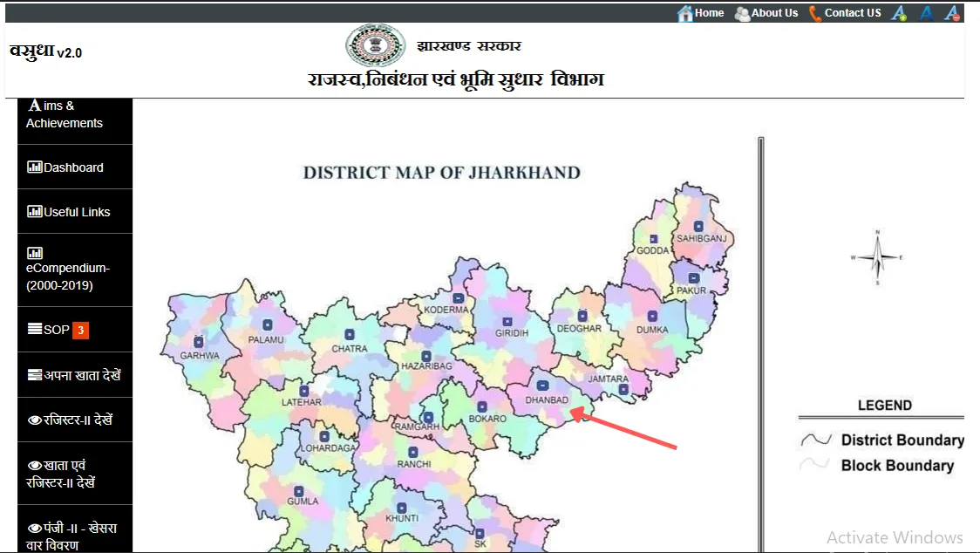The width and height of the screenshot is (980, 553).
Task: Click the smallest red A font-size icon
Action: 951,13
